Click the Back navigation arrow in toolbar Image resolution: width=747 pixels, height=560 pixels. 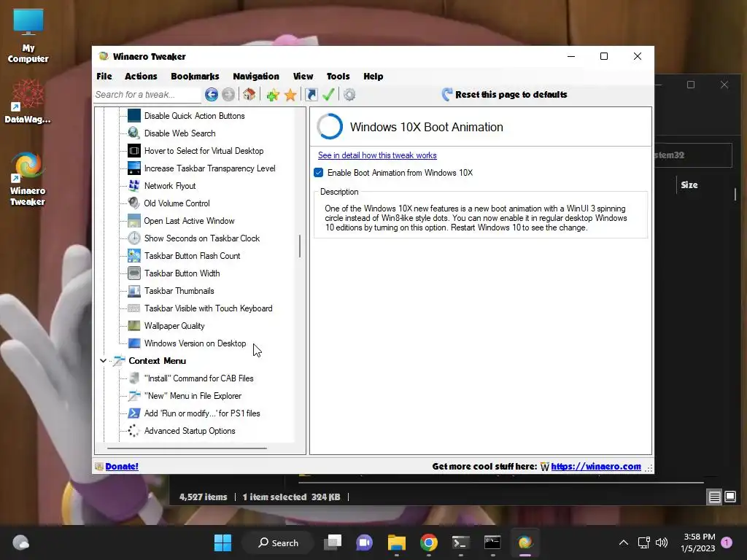[x=212, y=94]
